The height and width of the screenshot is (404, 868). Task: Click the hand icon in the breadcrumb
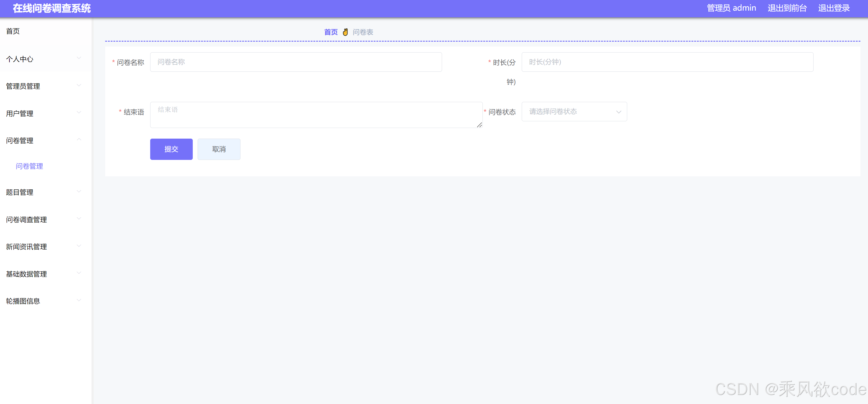tap(345, 32)
